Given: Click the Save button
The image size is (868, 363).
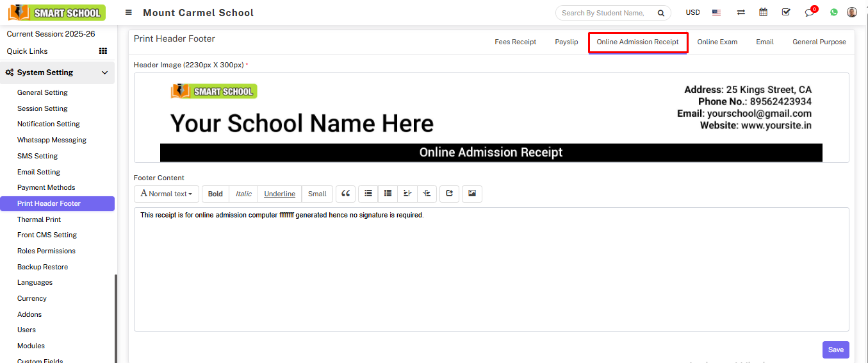Looking at the screenshot, I should point(835,350).
